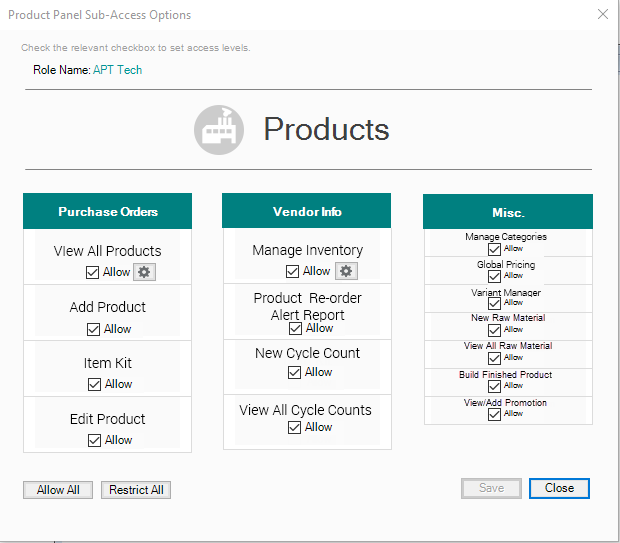Uncheck Allow for View All Products
Image resolution: width=620 pixels, height=543 pixels.
click(93, 272)
